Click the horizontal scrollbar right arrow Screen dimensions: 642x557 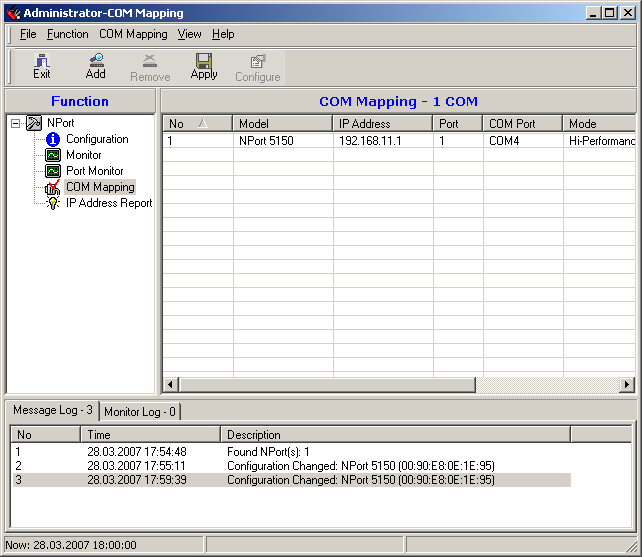click(x=627, y=384)
